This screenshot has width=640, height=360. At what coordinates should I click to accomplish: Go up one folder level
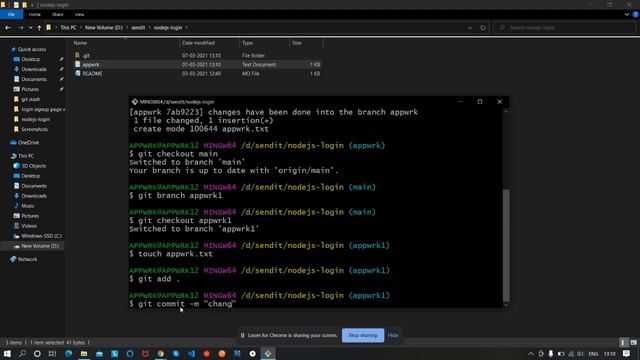[x=39, y=28]
